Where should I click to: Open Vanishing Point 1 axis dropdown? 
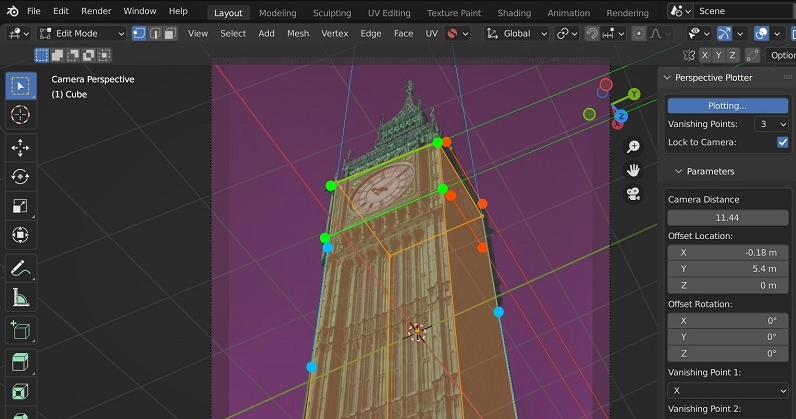click(727, 391)
